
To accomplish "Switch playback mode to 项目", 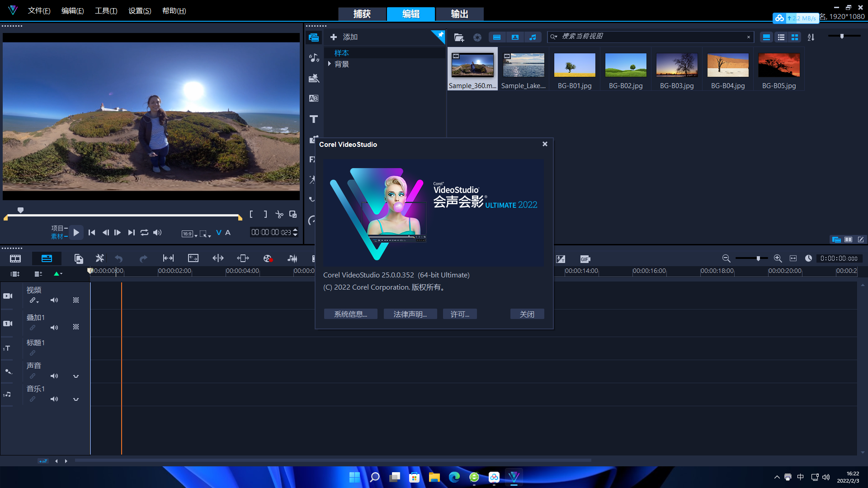I will pyautogui.click(x=57, y=228).
